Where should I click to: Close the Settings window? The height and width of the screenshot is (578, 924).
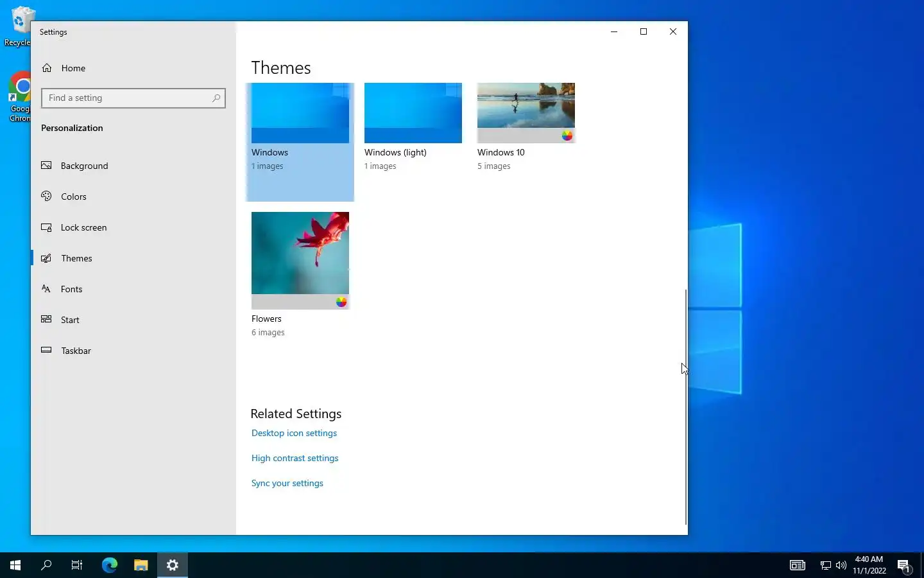coord(673,31)
